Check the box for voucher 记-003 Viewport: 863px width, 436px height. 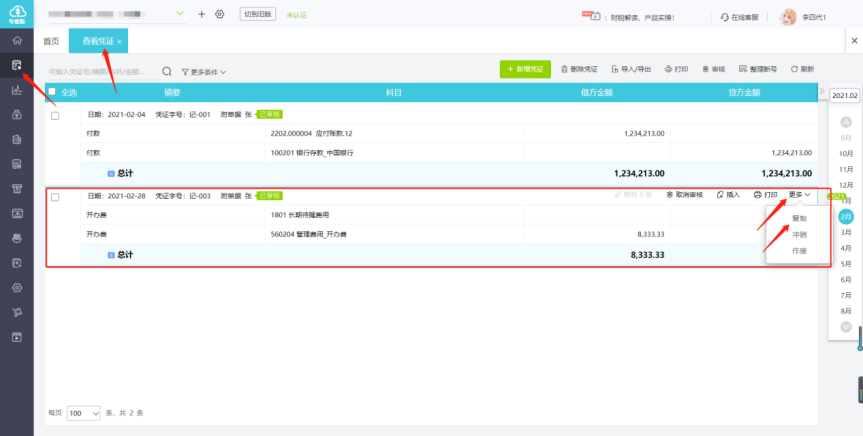(x=55, y=196)
